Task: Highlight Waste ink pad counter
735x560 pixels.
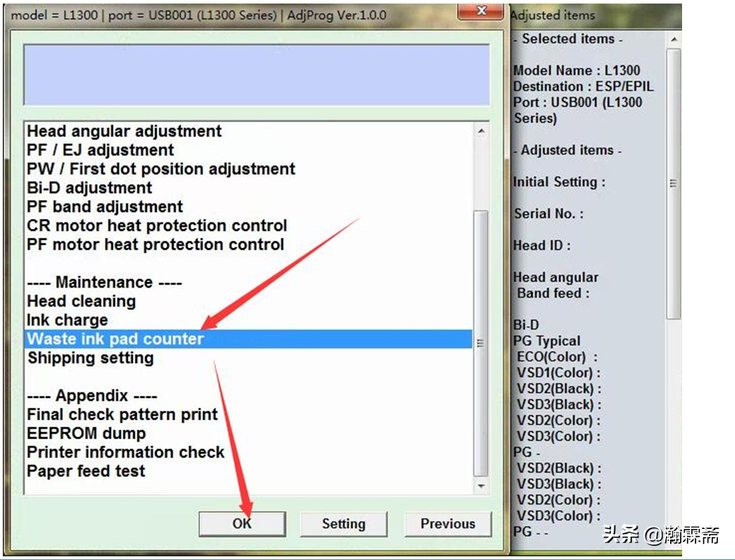Action: pyautogui.click(x=248, y=339)
